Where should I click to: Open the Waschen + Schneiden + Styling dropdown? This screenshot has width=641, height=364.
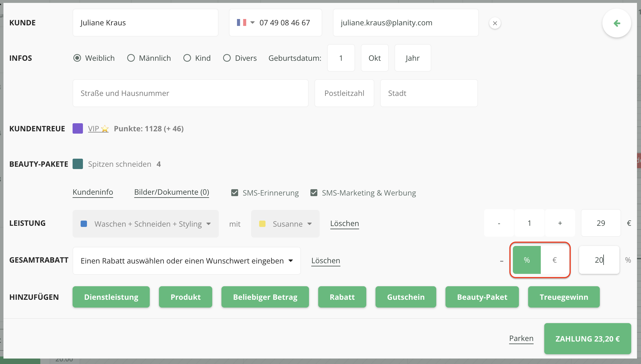click(146, 224)
